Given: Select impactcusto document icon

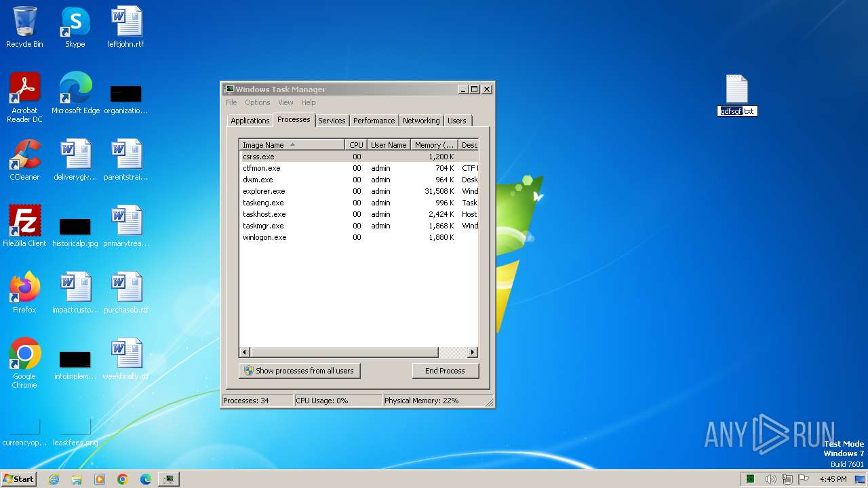Looking at the screenshot, I should [75, 293].
